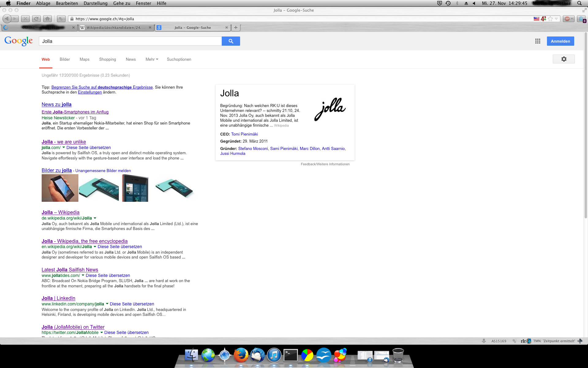This screenshot has height=368, width=588.
Task: Click the URL address bar text
Action: pos(105,19)
